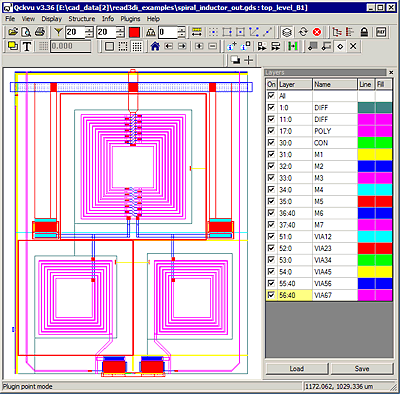Screen dimensions: 400x394
Task: Open the Help menu
Action: coord(153,19)
